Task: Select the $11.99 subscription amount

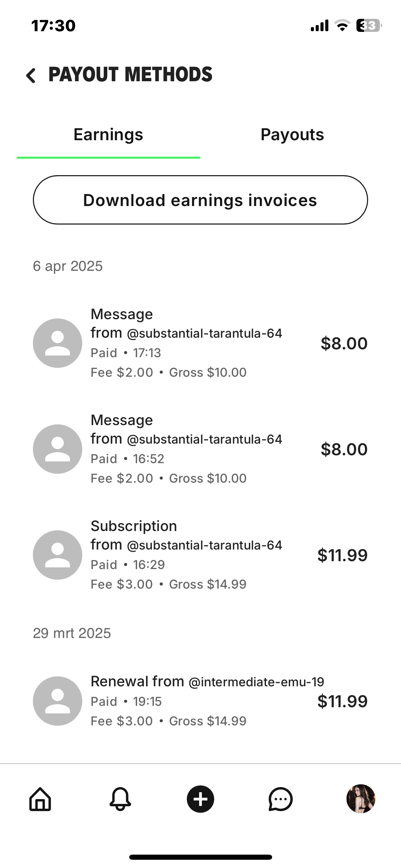Action: point(342,555)
